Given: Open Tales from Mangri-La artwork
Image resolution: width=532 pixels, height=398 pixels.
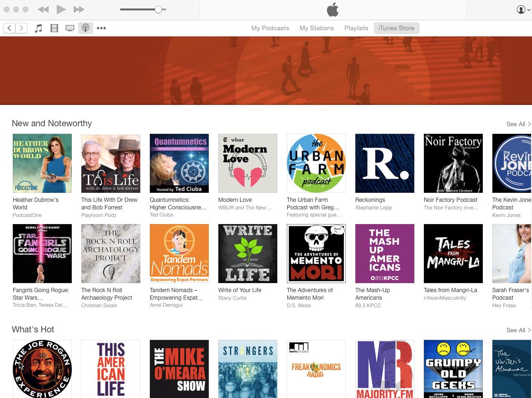Looking at the screenshot, I should click(453, 253).
